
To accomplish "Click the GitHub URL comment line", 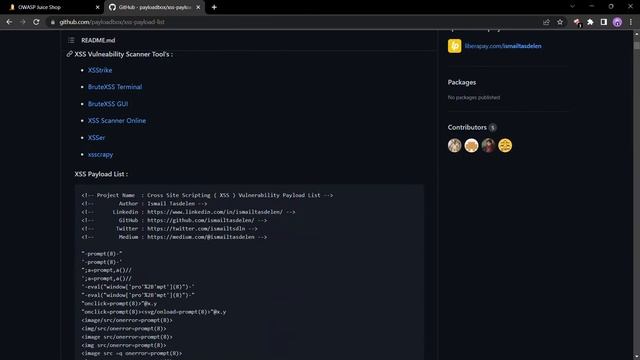I will click(x=174, y=220).
